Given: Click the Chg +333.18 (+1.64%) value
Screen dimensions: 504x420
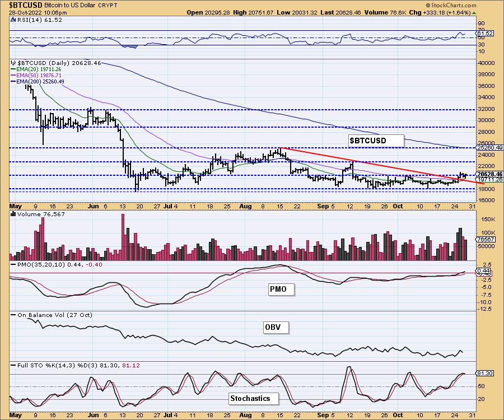Looking at the screenshot, I should point(440,12).
